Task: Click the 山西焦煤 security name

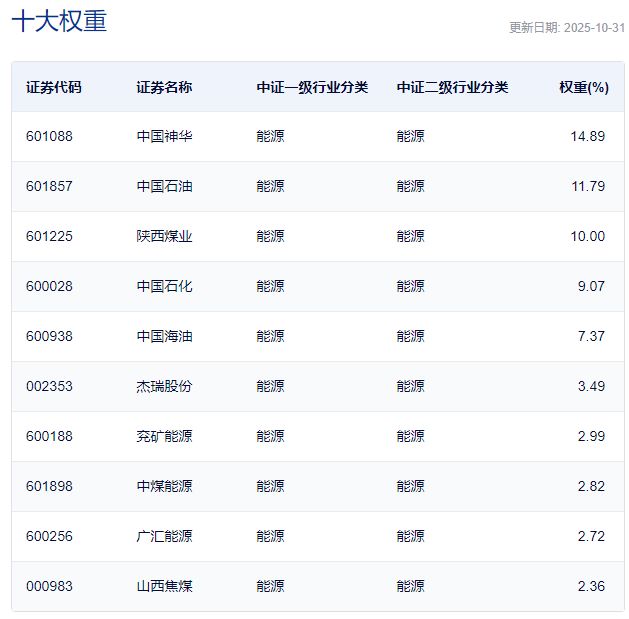Action: [165, 586]
